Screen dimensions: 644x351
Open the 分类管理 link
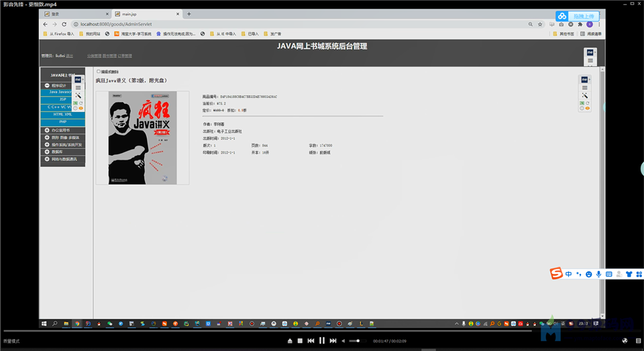94,56
